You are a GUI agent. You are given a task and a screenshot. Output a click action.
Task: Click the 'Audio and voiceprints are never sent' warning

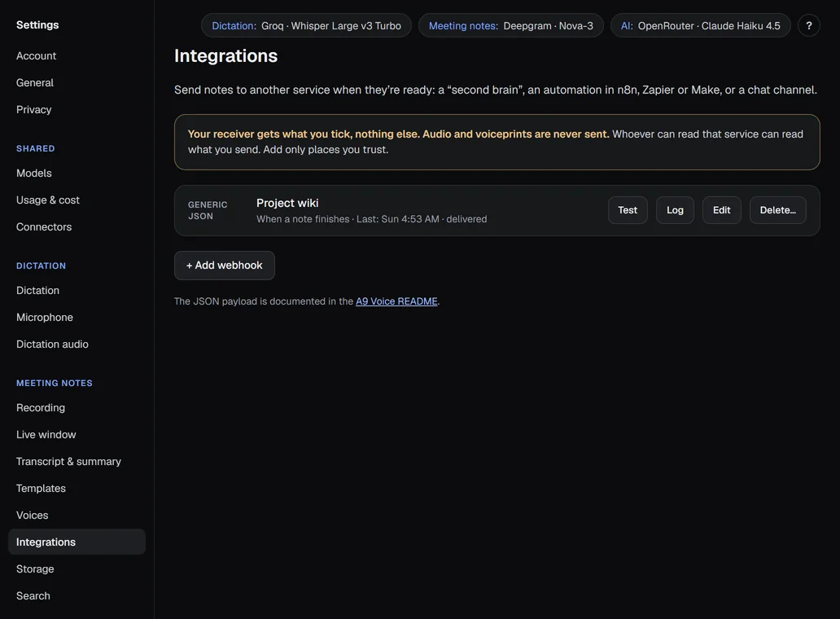tap(515, 134)
